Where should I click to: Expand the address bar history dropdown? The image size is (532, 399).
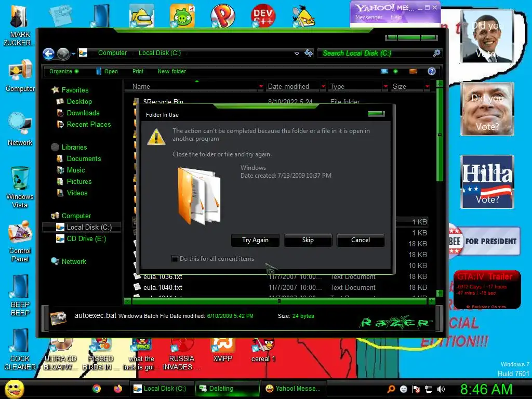pos(297,54)
